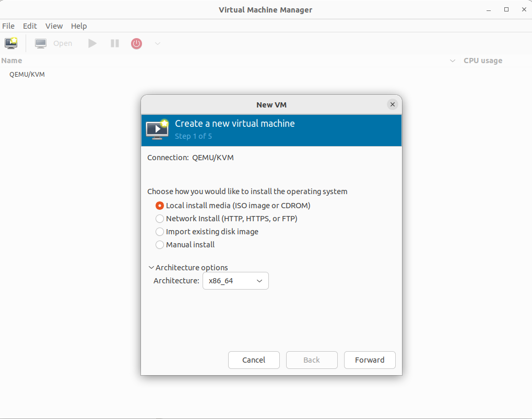This screenshot has width=532, height=419.
Task: Click the wizard monitor icon in the blue header
Action: 157,129
